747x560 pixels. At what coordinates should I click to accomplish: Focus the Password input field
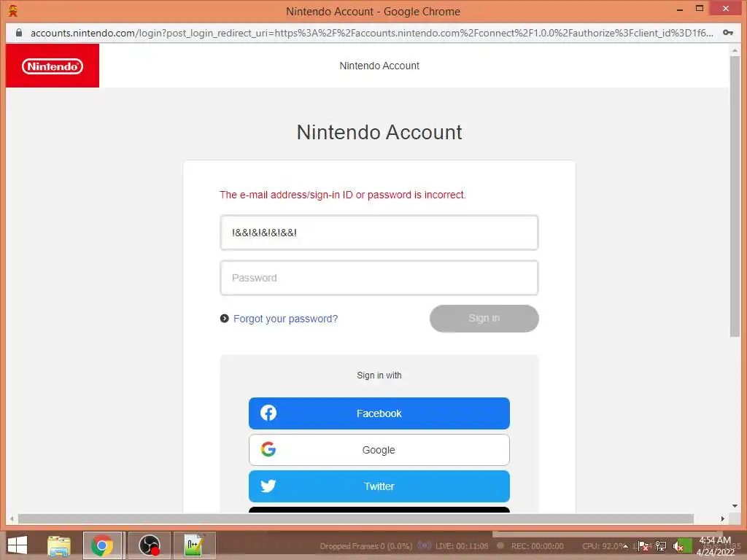tap(379, 278)
